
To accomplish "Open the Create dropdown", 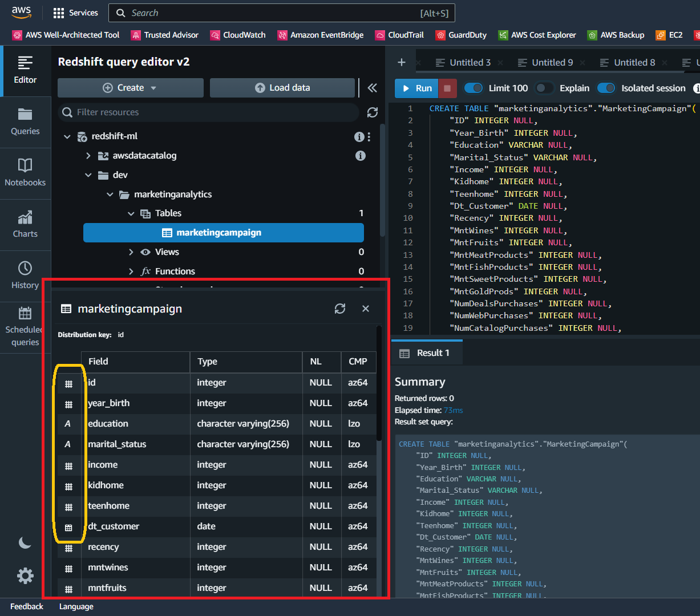I will click(131, 88).
